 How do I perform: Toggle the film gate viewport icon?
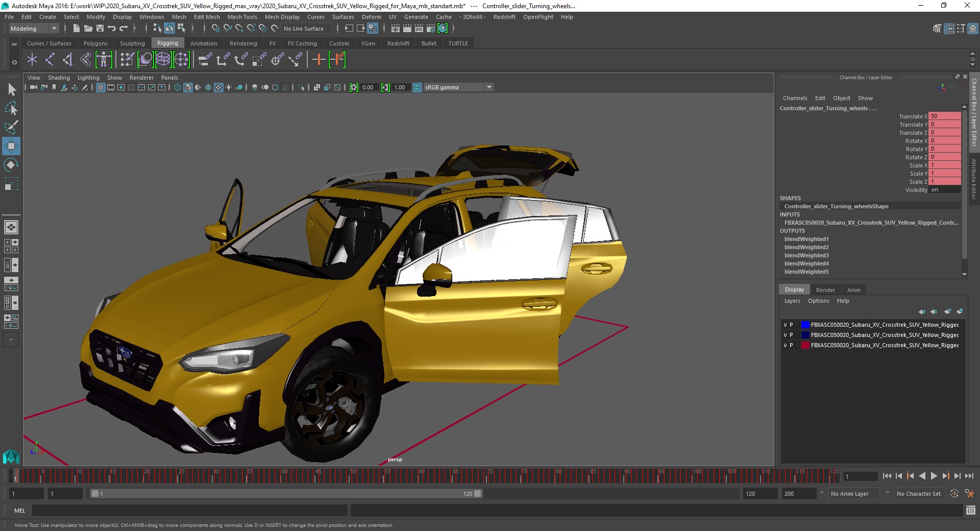point(111,87)
